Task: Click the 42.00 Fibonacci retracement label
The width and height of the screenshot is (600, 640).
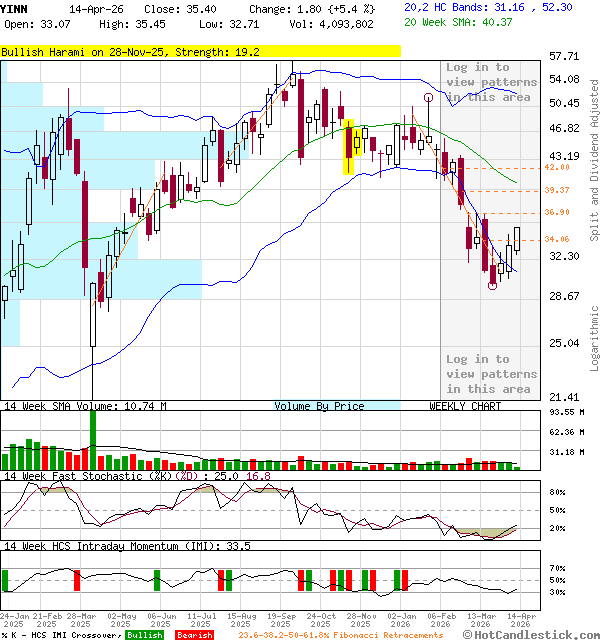Action: (557, 167)
